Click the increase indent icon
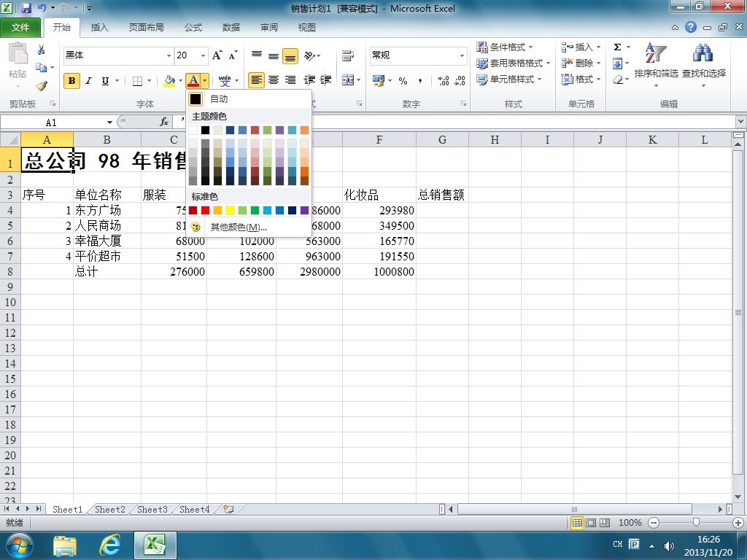Screen dimensions: 747x560 326,80
